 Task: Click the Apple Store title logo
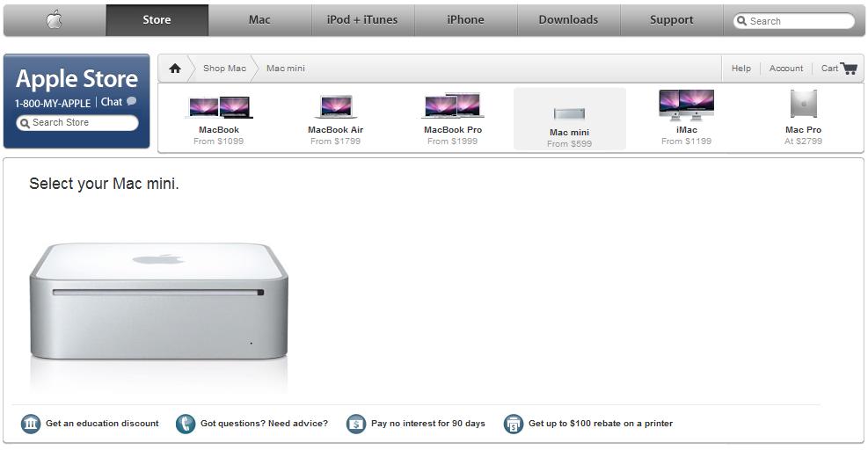click(77, 78)
